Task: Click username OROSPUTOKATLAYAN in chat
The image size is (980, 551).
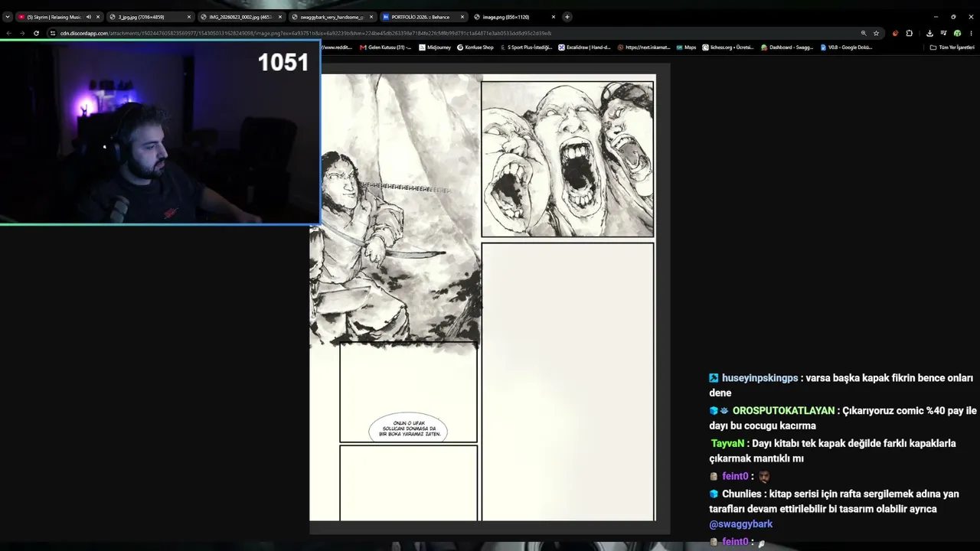Action: [x=783, y=411]
